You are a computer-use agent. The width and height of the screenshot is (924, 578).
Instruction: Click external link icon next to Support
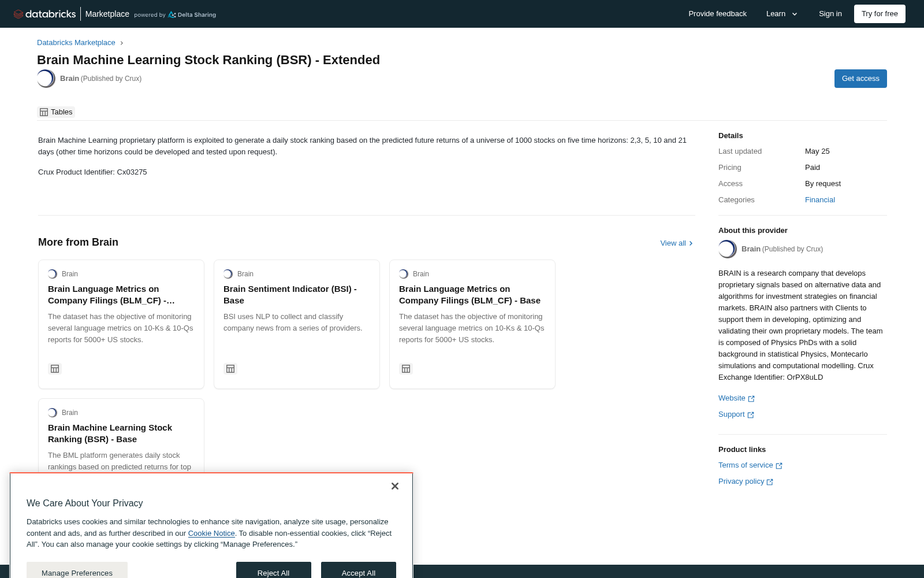click(751, 415)
